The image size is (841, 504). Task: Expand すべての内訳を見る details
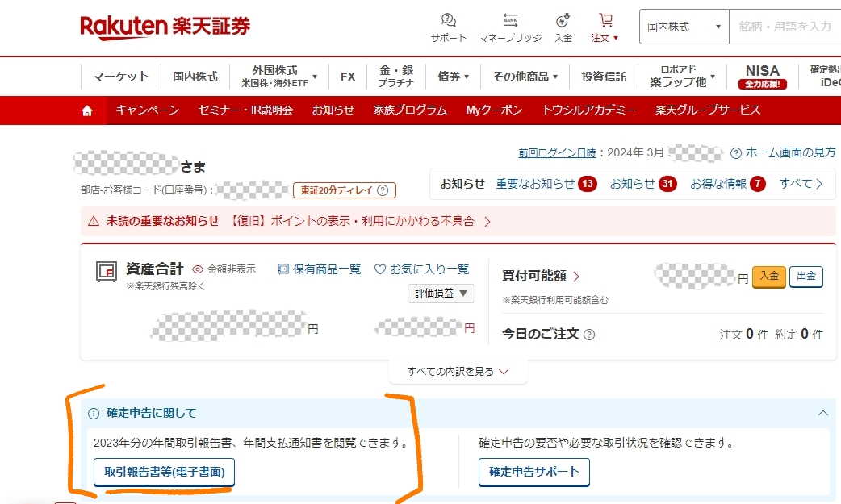click(x=458, y=370)
